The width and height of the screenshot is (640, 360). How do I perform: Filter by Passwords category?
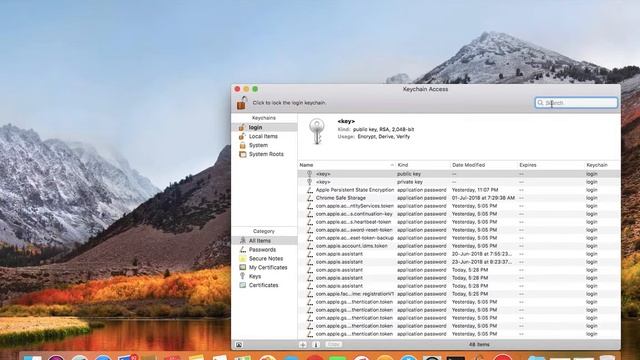(x=264, y=250)
